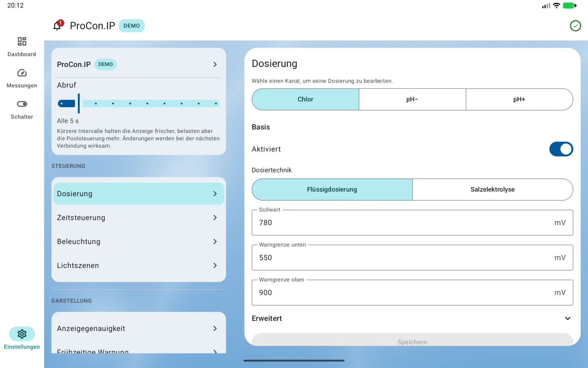Open Lichtszenen settings row

(139, 265)
